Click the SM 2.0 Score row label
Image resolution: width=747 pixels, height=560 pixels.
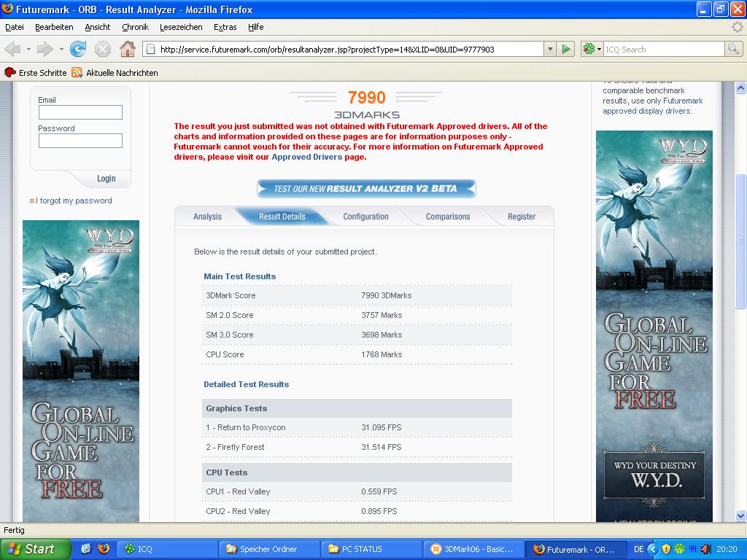point(230,315)
